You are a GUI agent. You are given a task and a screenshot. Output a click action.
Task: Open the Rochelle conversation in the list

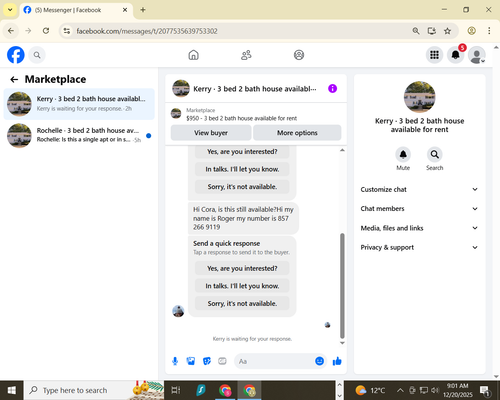tap(79, 135)
